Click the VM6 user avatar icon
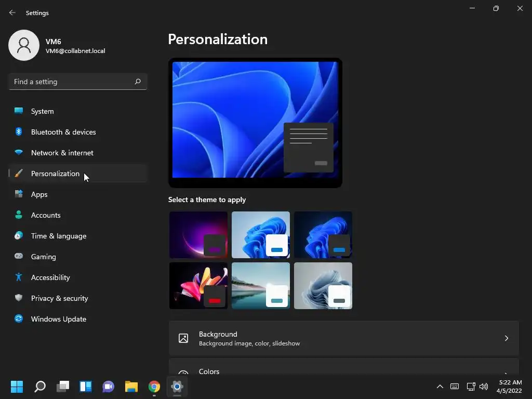532x399 pixels. point(24,45)
